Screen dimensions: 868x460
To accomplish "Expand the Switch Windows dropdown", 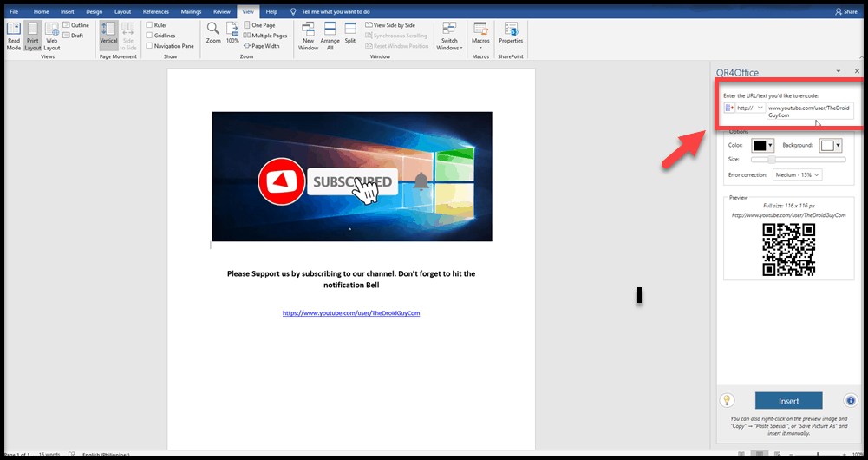I will click(449, 36).
